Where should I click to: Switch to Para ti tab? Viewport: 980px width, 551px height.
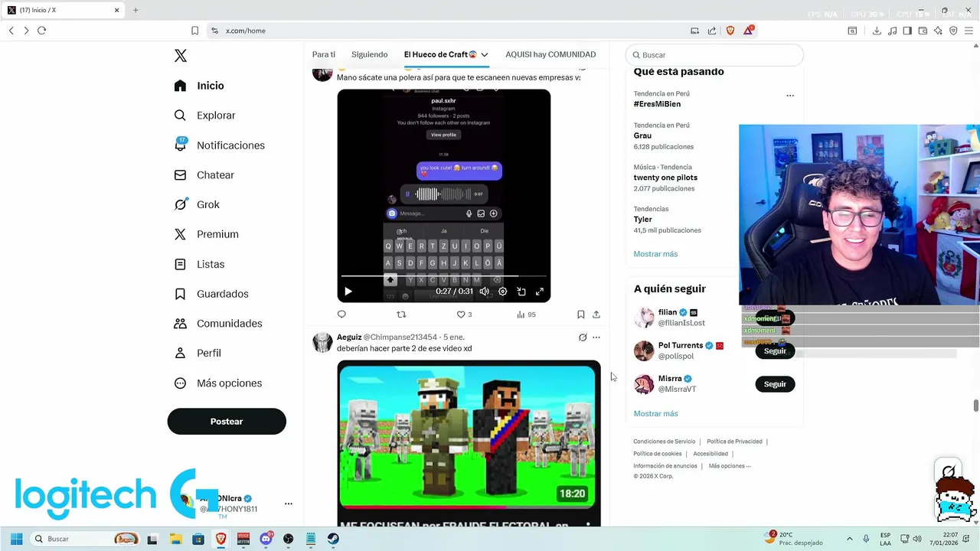(x=324, y=54)
